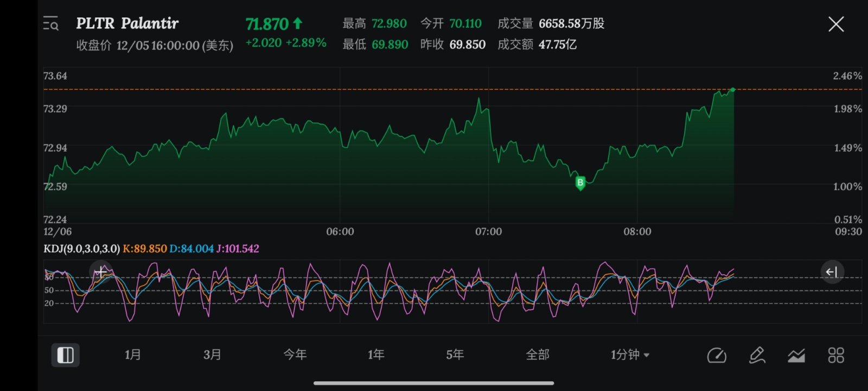Screen dimensions: 868x391
Task: Show 全部 historical range
Action: 538,355
